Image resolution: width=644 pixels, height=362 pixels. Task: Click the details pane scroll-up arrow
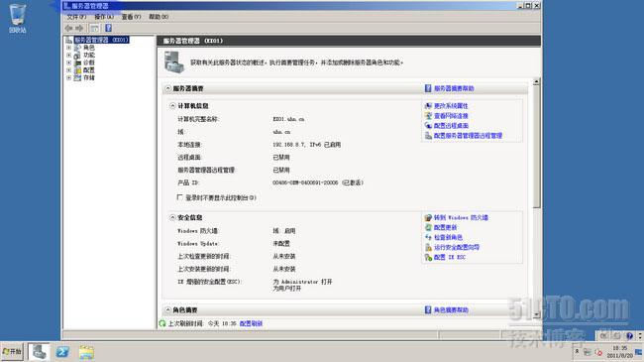coord(536,82)
